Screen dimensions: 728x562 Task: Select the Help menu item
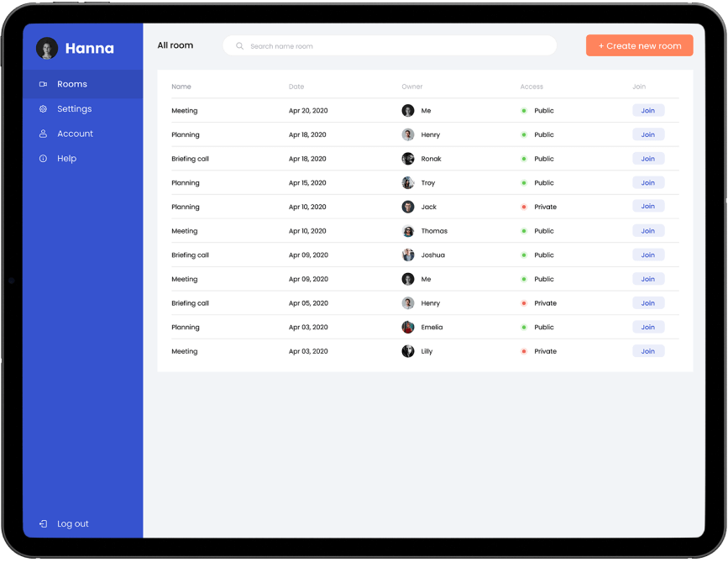click(x=66, y=159)
